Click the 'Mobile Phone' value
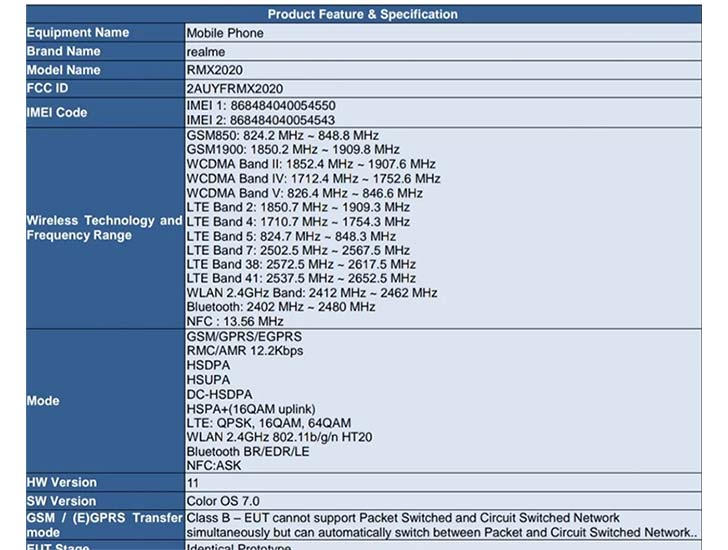The height and width of the screenshot is (550, 728). (225, 33)
